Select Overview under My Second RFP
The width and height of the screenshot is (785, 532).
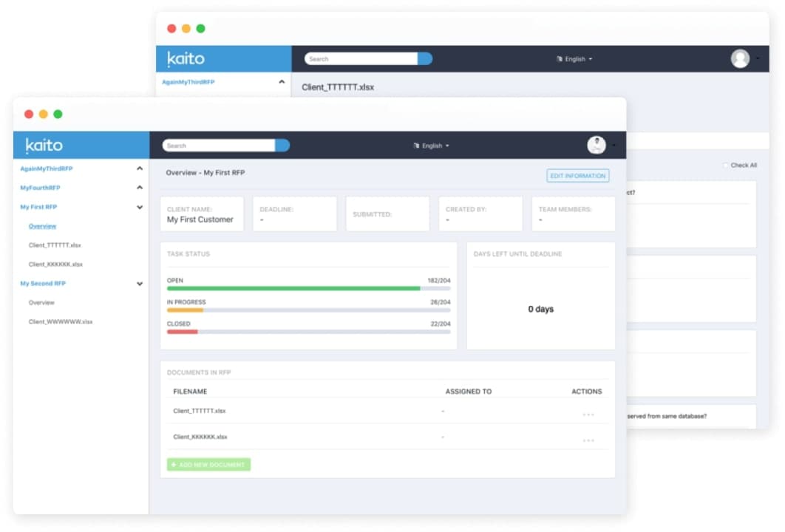[41, 303]
